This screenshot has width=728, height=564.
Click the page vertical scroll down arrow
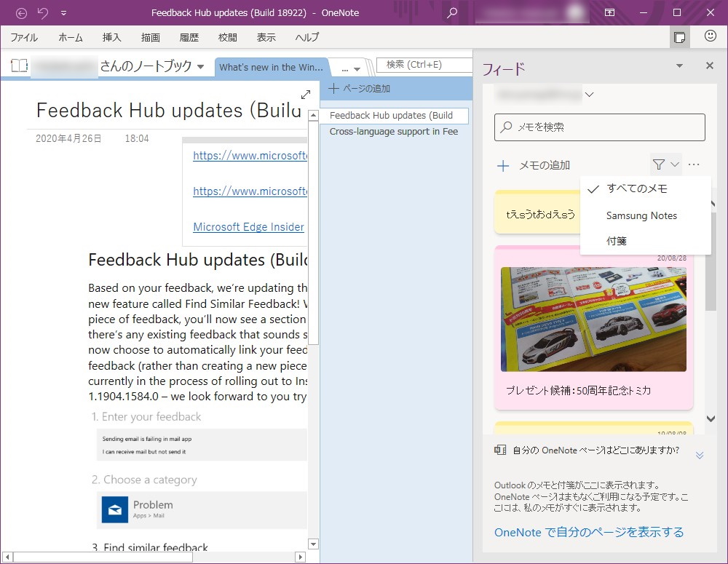313,544
